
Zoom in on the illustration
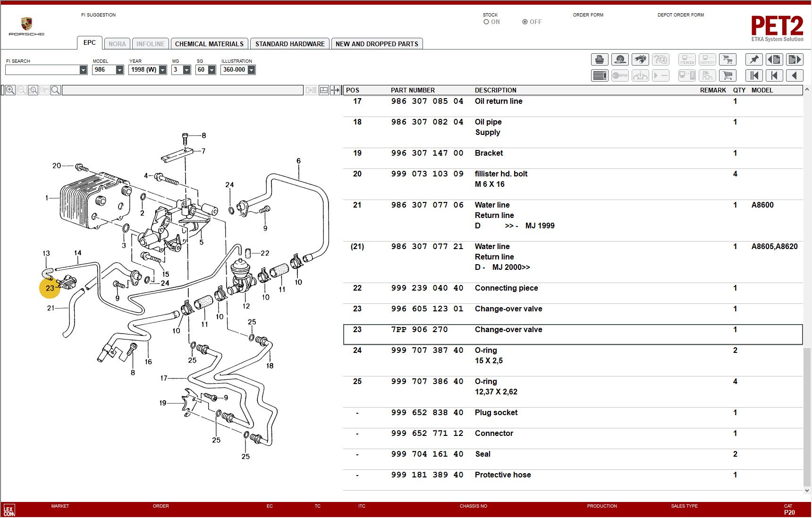[10, 90]
